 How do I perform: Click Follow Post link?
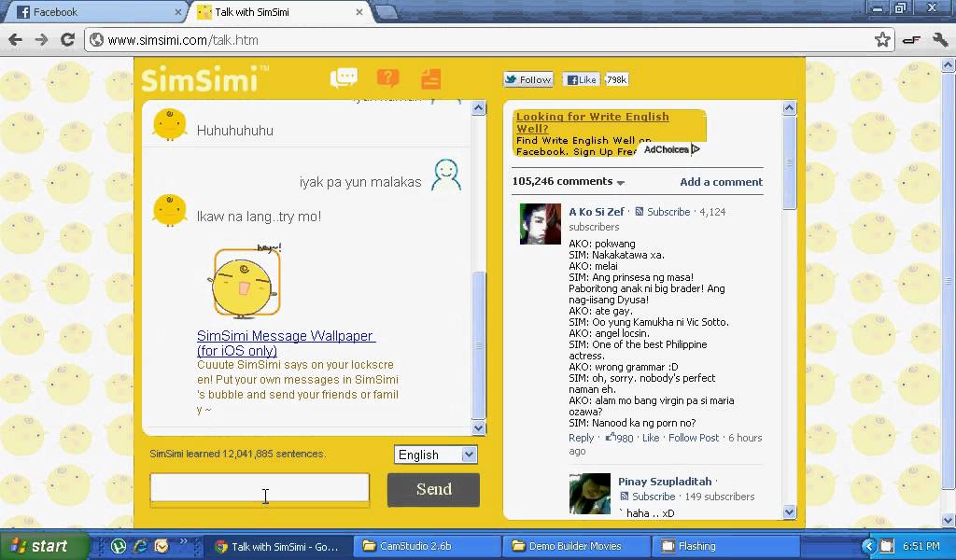click(694, 438)
